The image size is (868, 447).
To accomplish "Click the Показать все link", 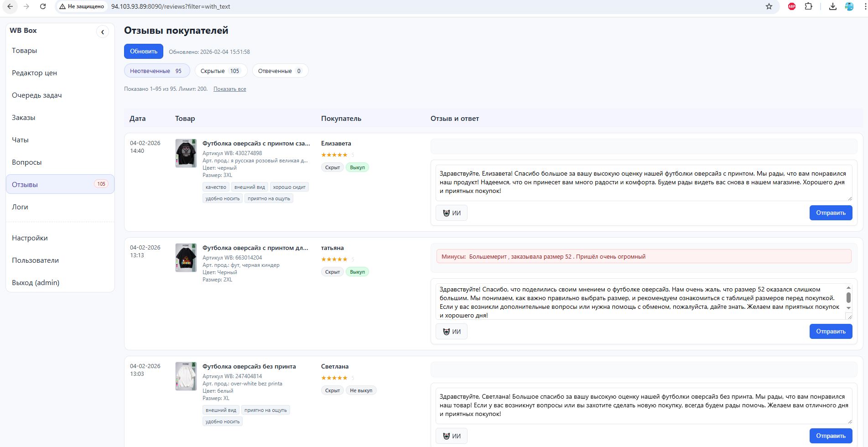I will coord(229,89).
